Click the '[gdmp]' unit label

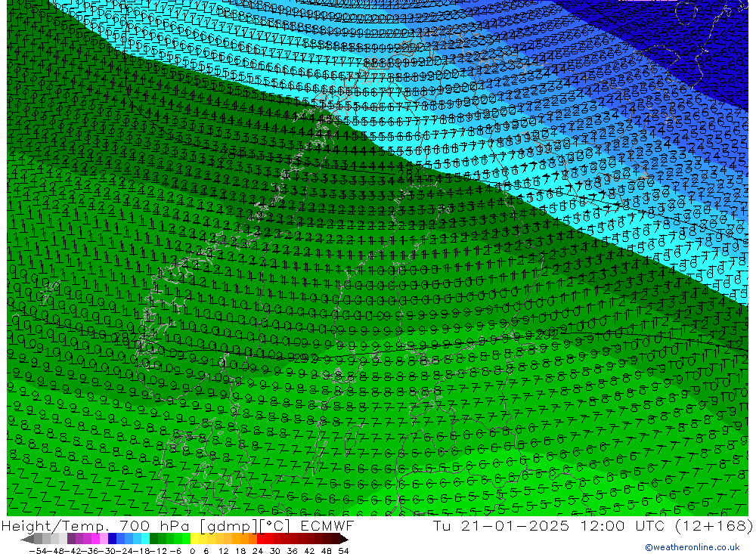point(229,526)
